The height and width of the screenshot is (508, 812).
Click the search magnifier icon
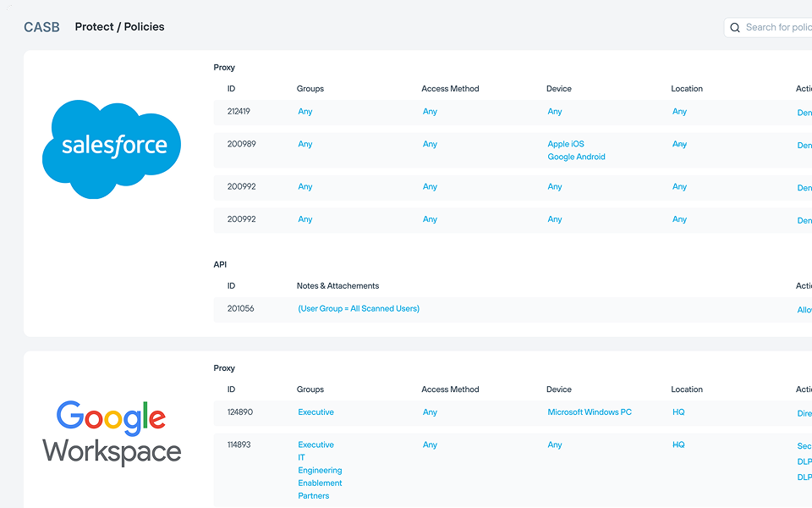(x=735, y=27)
